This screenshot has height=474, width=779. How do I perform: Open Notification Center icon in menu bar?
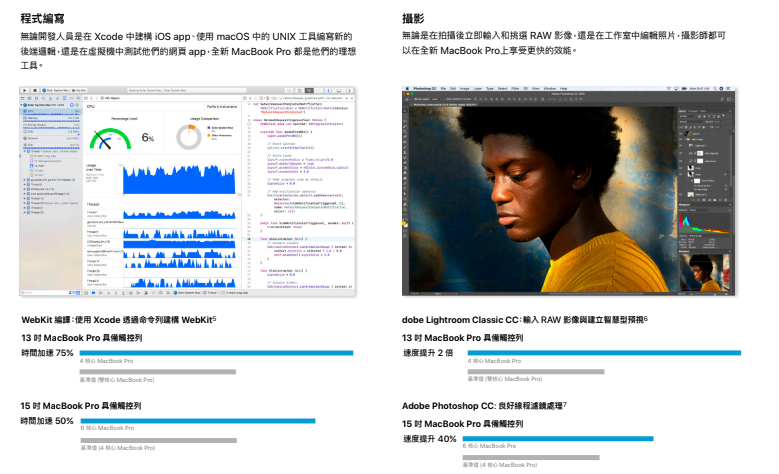point(728,88)
